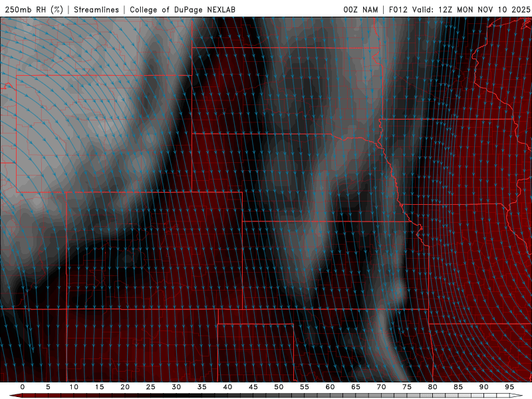The height and width of the screenshot is (399, 532).
Task: Click the "Streamlines" label in the header
Action: 96,9
